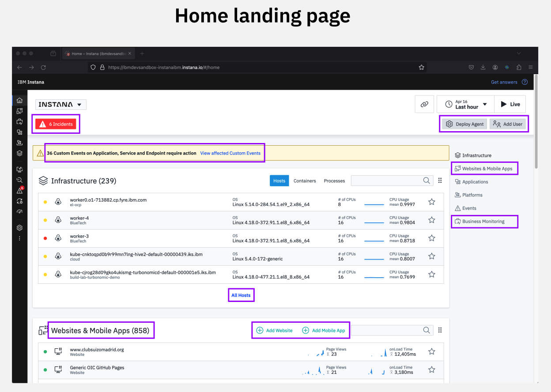
Task: Jump to Infrastructure in right navigation
Action: 473,155
